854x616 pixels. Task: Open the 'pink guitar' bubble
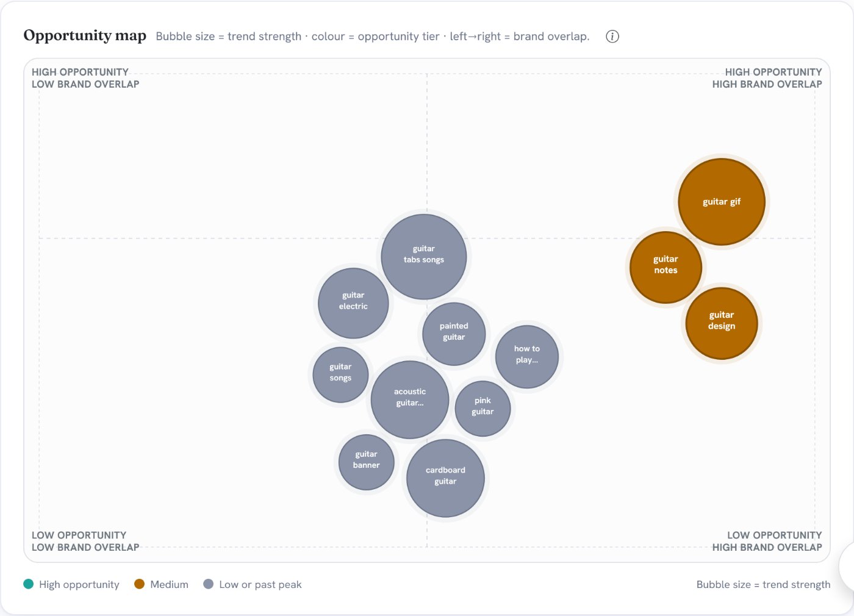tap(483, 409)
